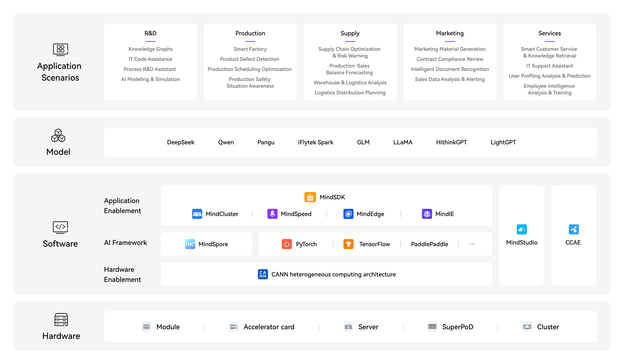Click the blue MindCluster icon
Screen dimensions: 624x364
coord(197,214)
